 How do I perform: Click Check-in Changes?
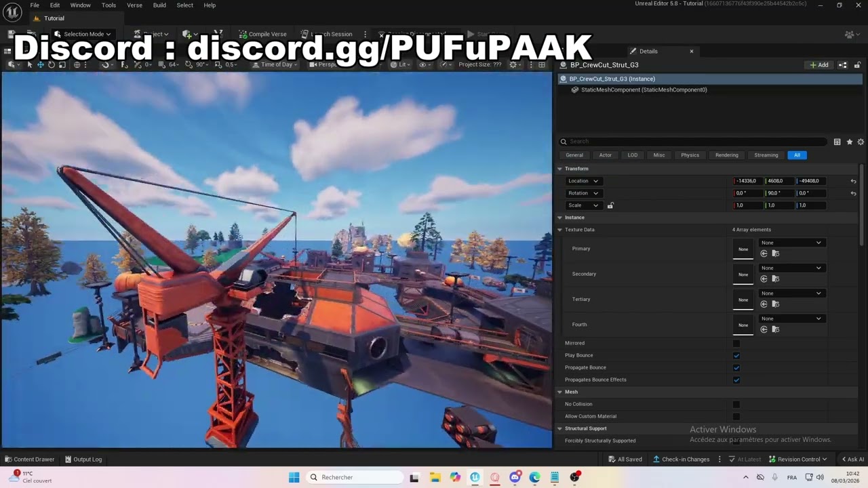[681, 460]
